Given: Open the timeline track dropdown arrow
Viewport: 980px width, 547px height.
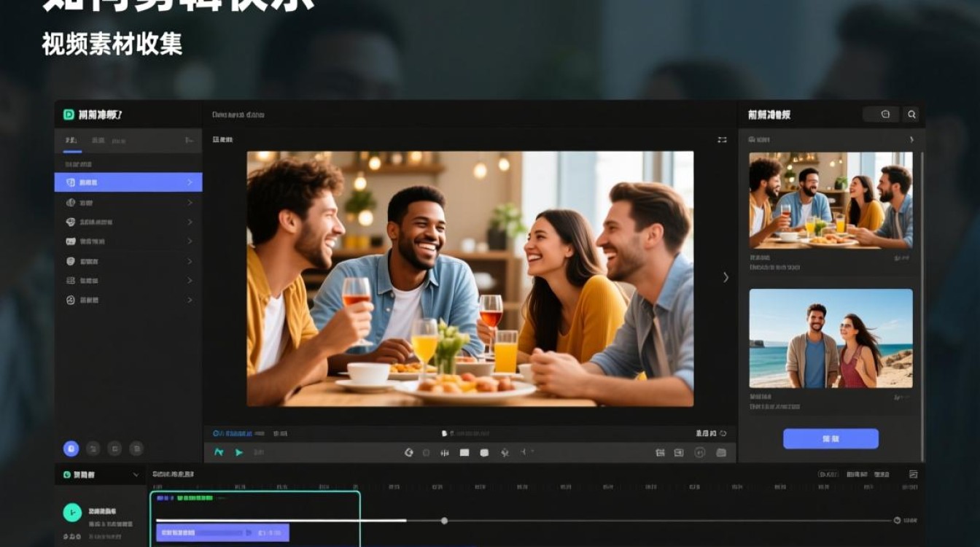Looking at the screenshot, I should point(136,475).
